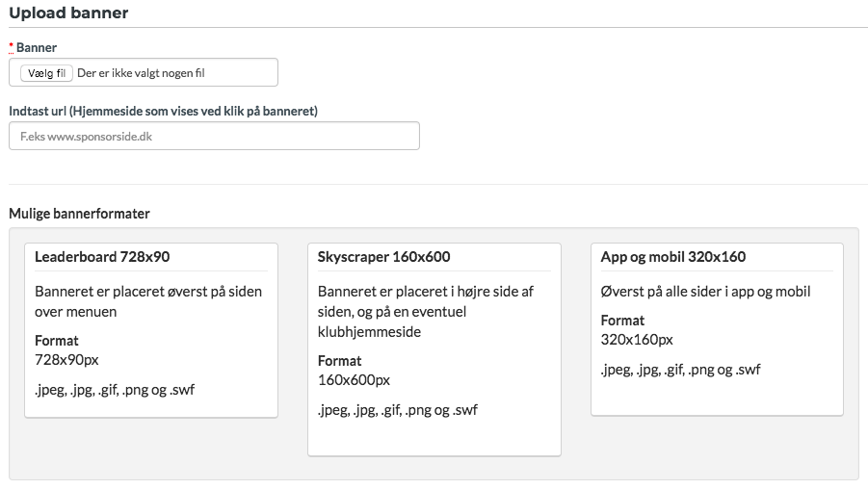
Task: Click the Mulige bannerformater heading
Action: [x=79, y=214]
